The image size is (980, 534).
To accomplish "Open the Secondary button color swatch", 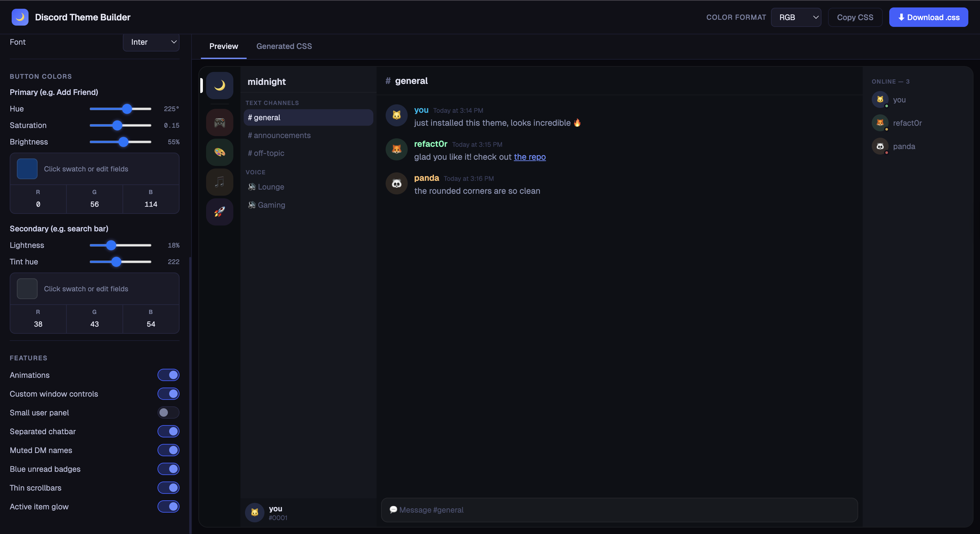I will click(27, 289).
